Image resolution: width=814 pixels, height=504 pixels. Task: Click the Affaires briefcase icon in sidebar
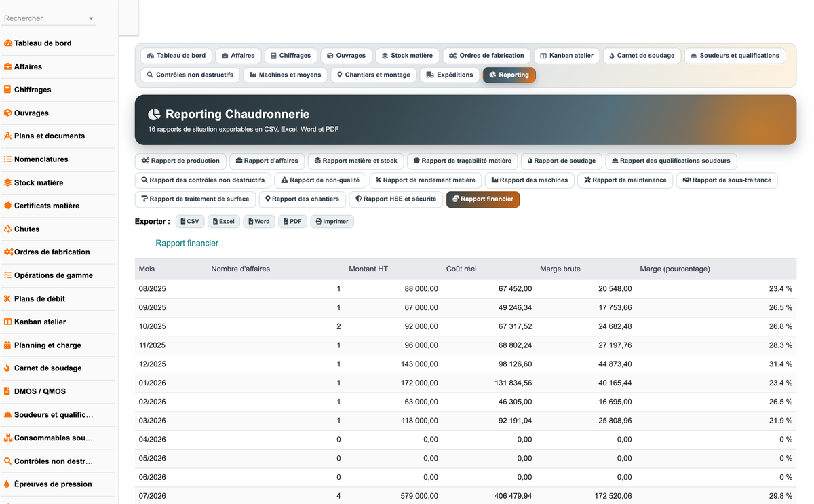8,66
